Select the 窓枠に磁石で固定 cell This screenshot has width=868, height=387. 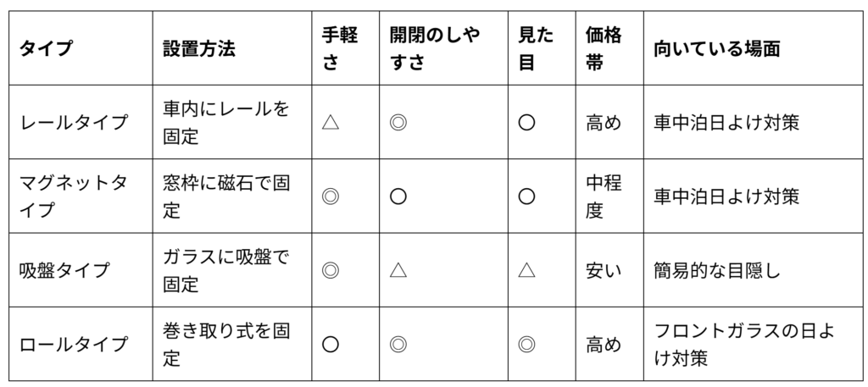pyautogui.click(x=225, y=196)
